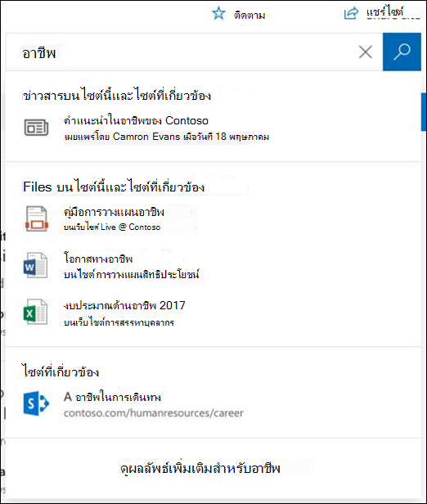The width and height of the screenshot is (427, 504).
Task: Click the บนไซต์การวางแผนสิทธิประโยชน์ text
Action: coord(132,274)
